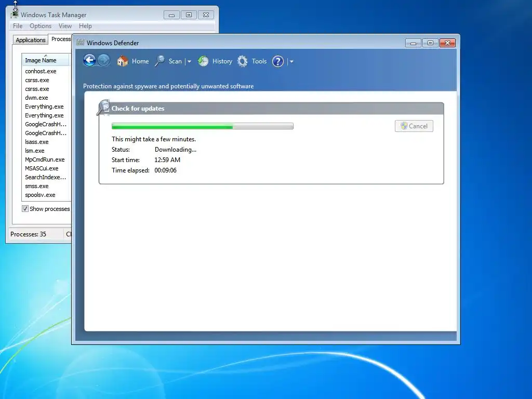532x399 pixels.
Task: Click the Windows Defender title bar icon
Action: [x=80, y=43]
